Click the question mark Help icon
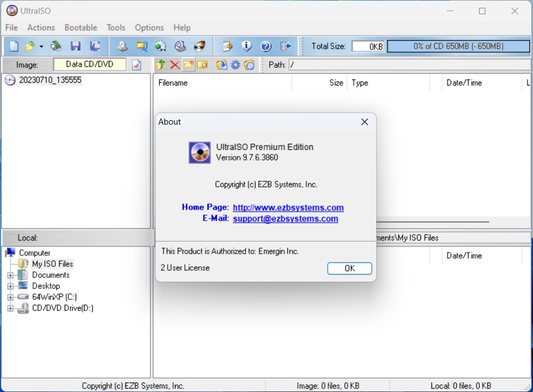 click(266, 46)
